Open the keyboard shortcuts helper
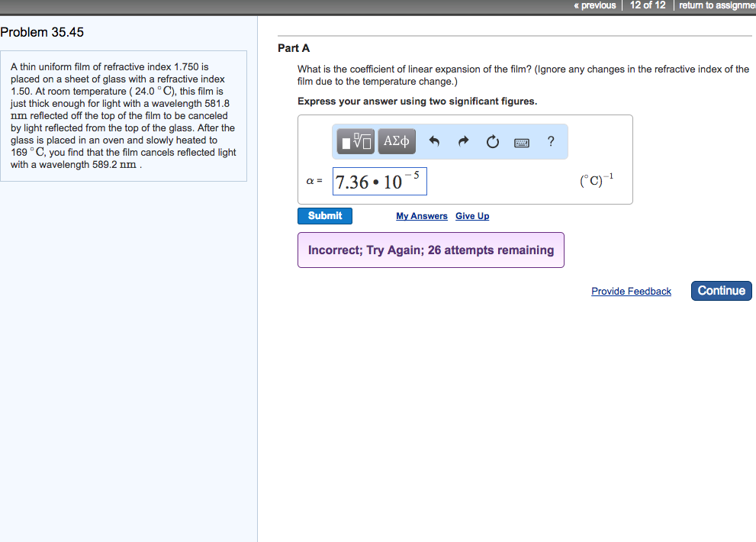Viewport: 756px width, 542px height. tap(521, 141)
